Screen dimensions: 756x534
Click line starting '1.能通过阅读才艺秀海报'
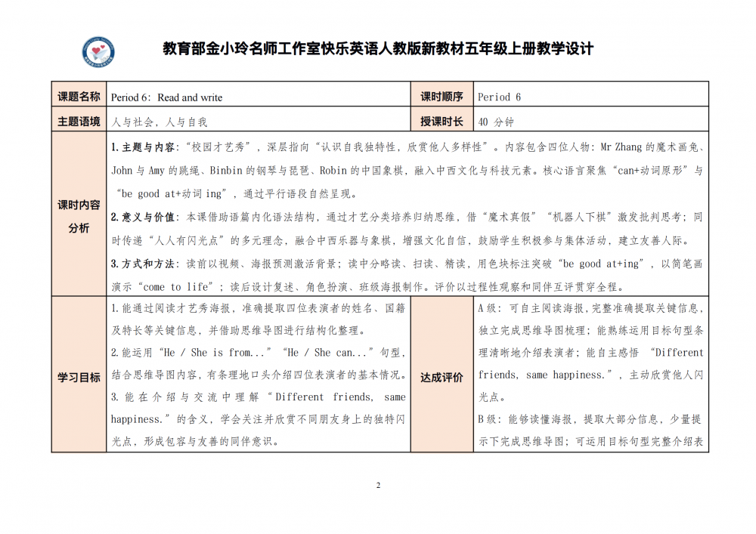(x=259, y=308)
